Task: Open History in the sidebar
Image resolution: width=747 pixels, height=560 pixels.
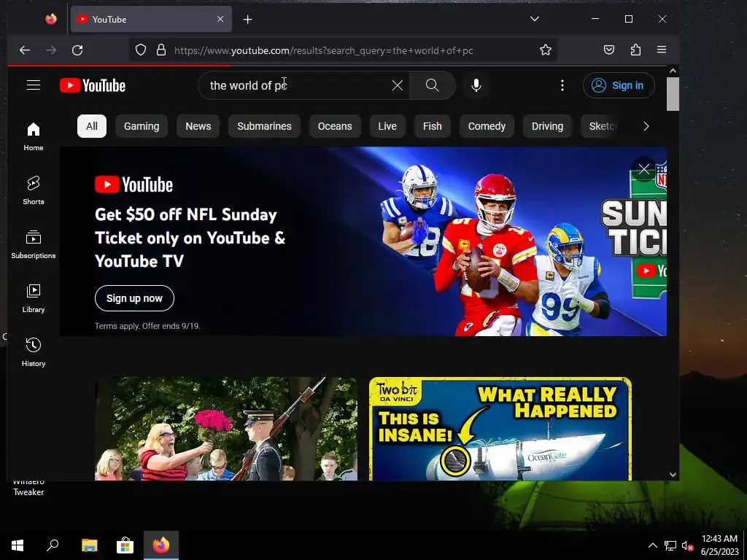Action: point(34,351)
